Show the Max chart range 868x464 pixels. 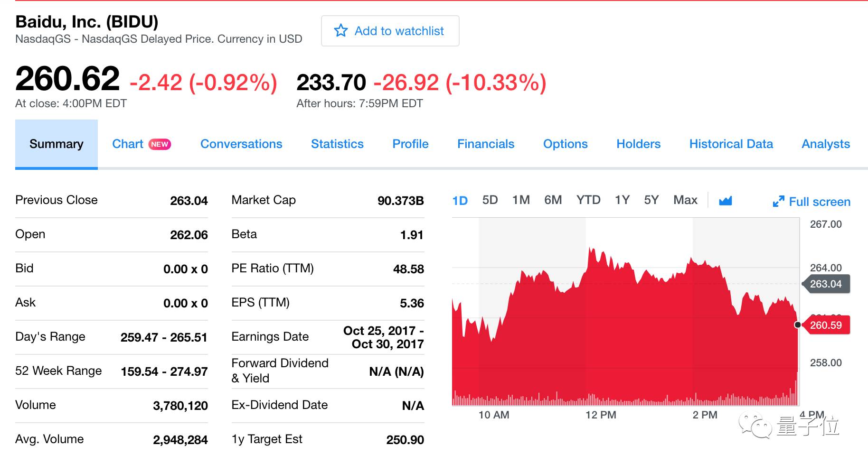[x=685, y=200]
